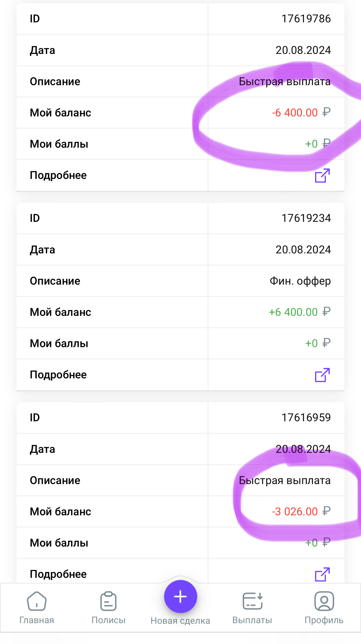This screenshot has height=644, width=361.
Task: Switch to the Профиль tab label
Action: (x=324, y=620)
